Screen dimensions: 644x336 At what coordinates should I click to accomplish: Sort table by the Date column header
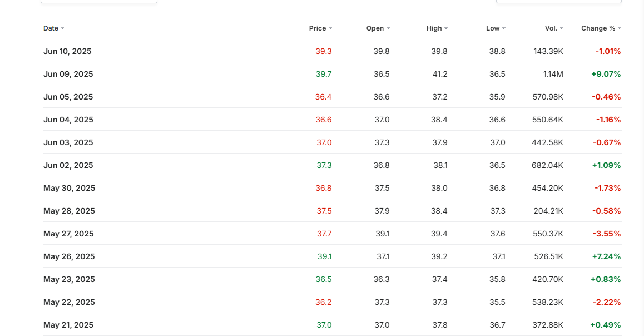(x=51, y=28)
